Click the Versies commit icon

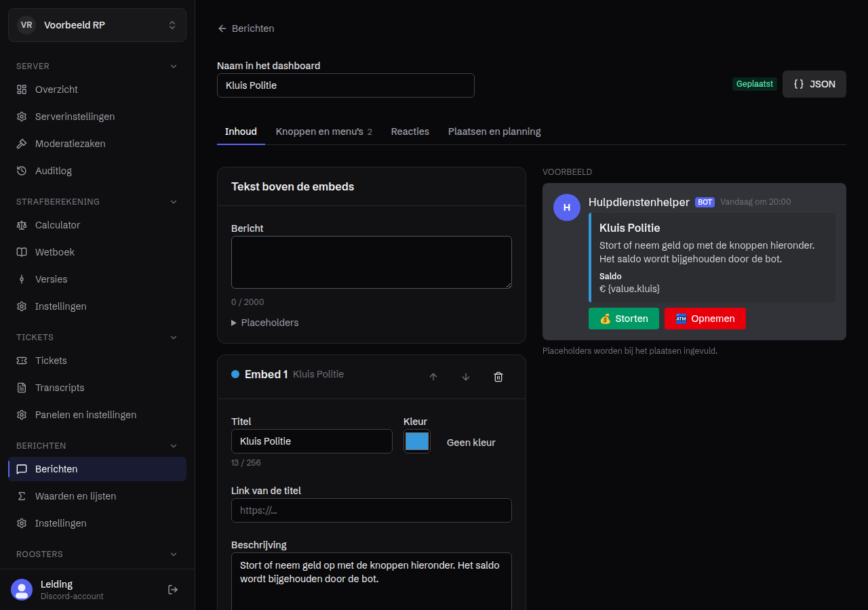tap(22, 279)
